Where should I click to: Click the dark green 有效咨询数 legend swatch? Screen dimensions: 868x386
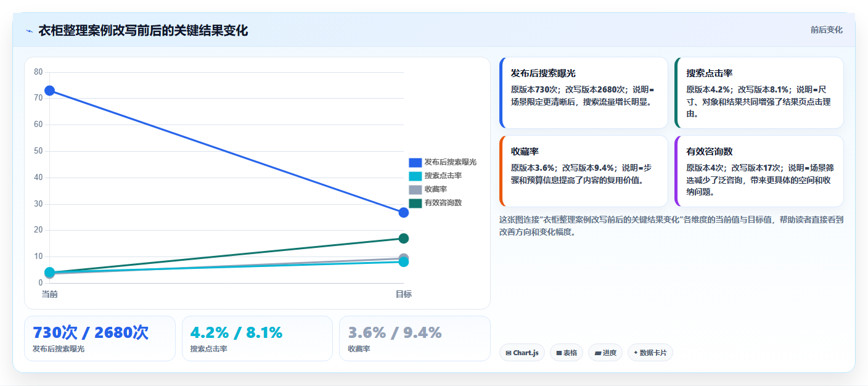[416, 203]
